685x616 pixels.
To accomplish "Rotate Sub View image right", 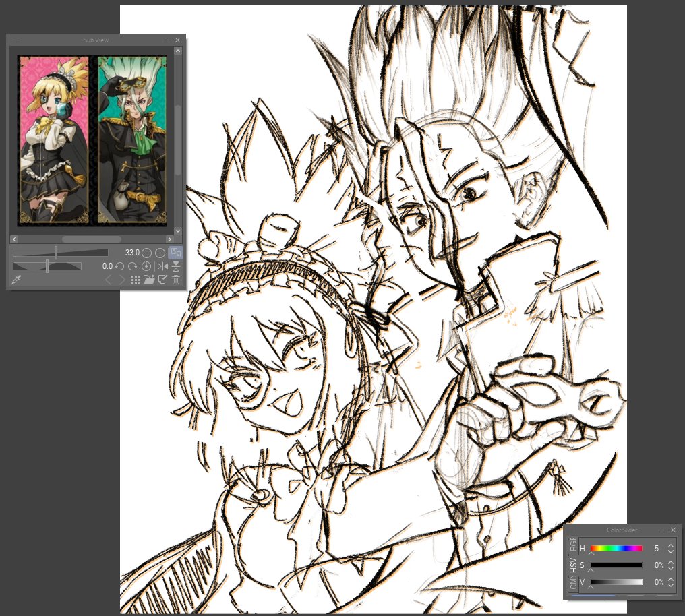I will point(132,266).
